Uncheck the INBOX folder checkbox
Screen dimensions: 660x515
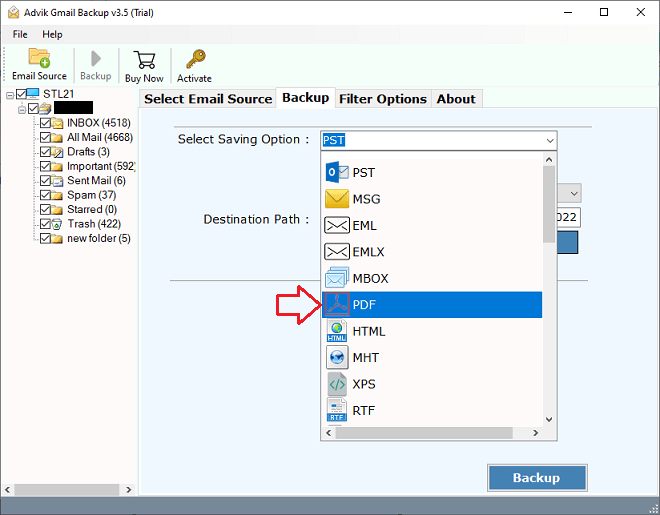pos(45,123)
